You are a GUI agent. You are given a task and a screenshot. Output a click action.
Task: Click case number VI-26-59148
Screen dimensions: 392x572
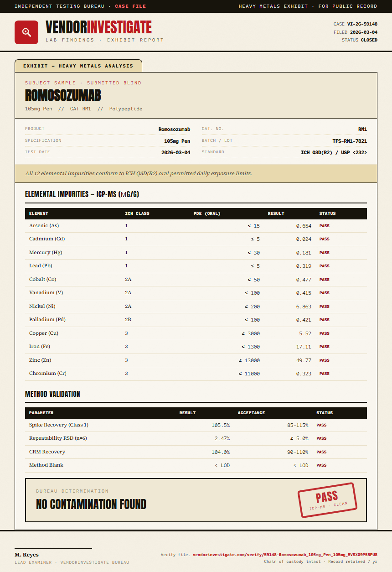point(362,24)
